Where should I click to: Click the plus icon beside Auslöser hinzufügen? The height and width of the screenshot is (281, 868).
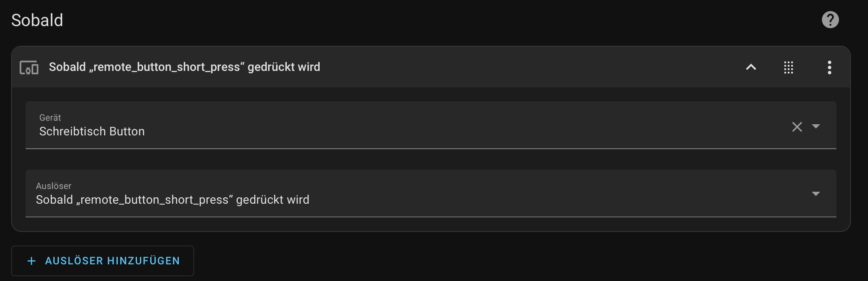tap(32, 261)
